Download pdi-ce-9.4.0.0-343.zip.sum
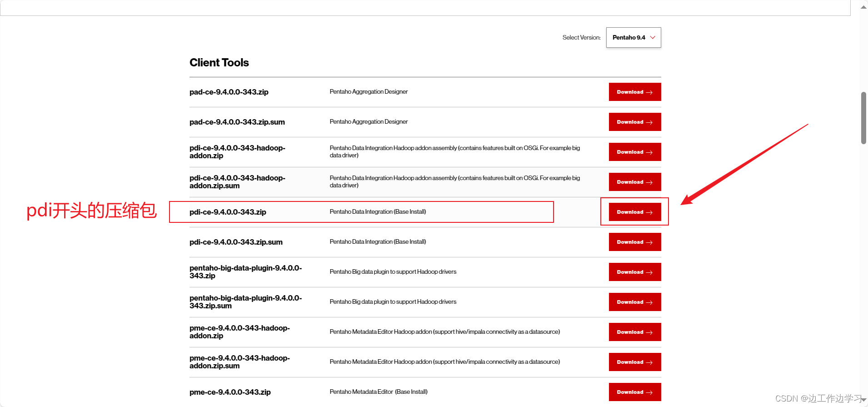The image size is (868, 407). 635,242
